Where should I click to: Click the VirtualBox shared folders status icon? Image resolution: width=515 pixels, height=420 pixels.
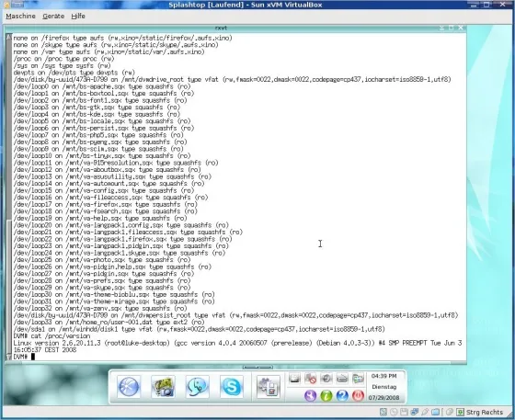tap(436, 412)
